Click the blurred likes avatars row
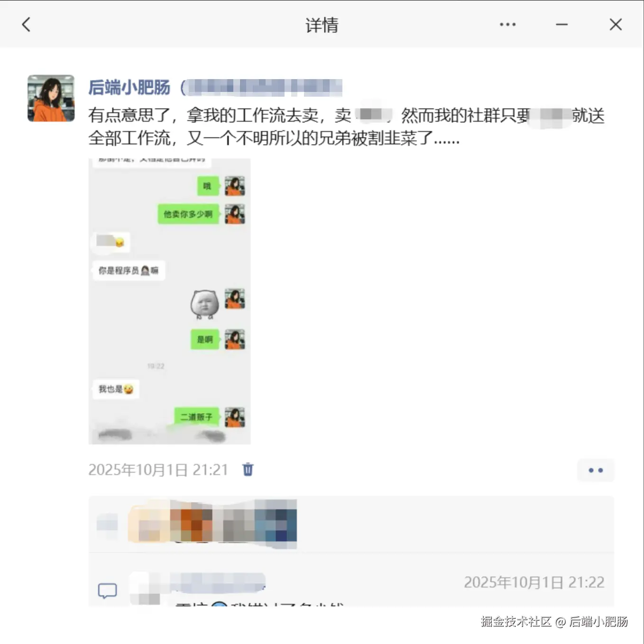Image resolution: width=644 pixels, height=644 pixels. tap(212, 524)
